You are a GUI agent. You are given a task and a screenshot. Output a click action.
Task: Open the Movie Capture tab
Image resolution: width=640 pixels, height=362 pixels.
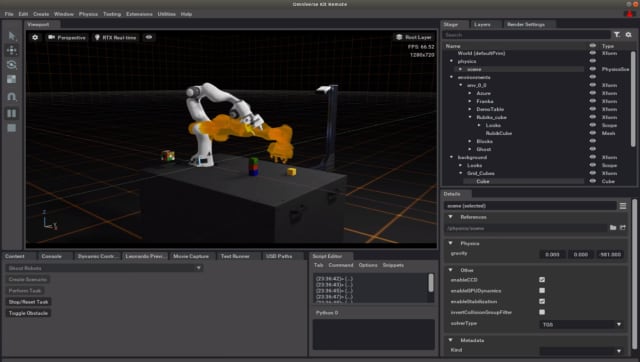point(191,256)
